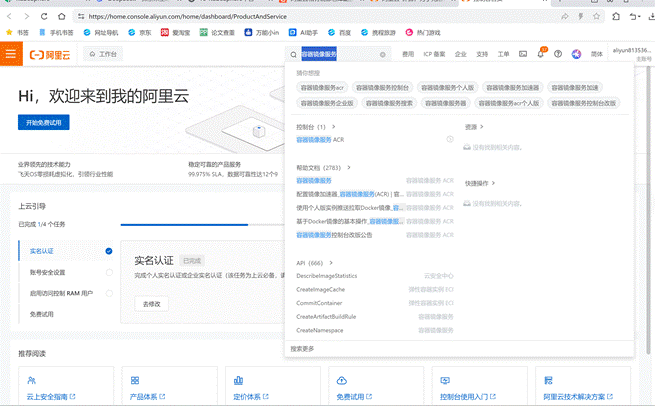
Task: Open CreateNamespace API result
Action: [320, 330]
